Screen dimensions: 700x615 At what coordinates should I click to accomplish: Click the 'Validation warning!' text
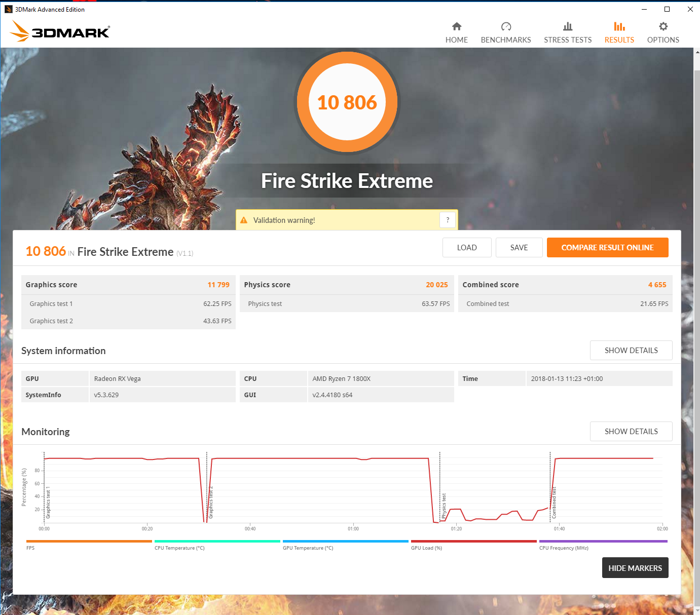[x=284, y=220]
